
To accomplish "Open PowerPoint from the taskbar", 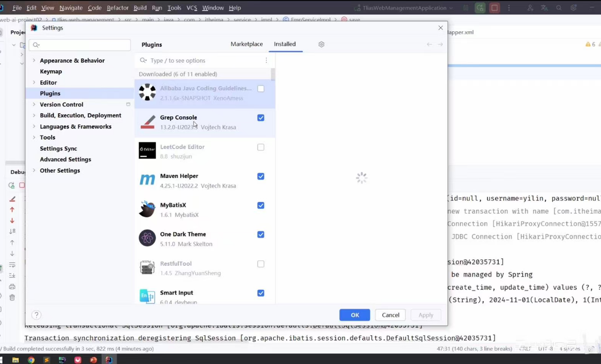I will 93,360.
